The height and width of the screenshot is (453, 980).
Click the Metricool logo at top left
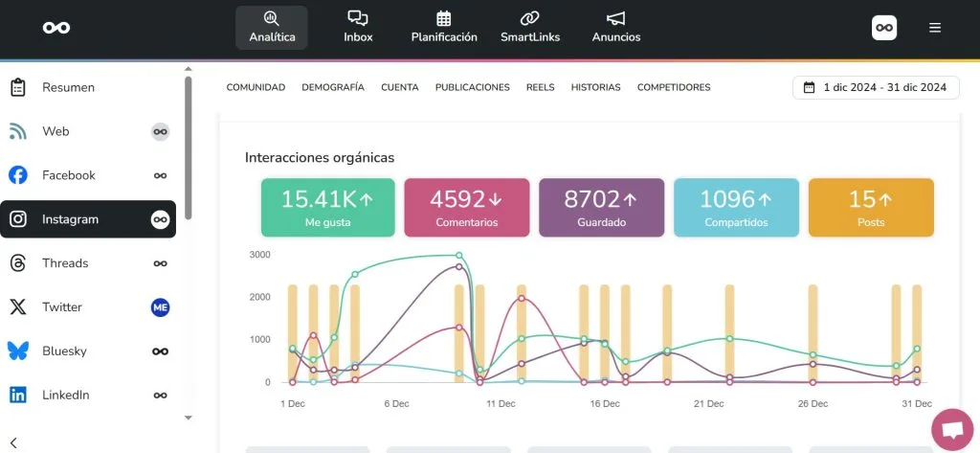pos(56,28)
